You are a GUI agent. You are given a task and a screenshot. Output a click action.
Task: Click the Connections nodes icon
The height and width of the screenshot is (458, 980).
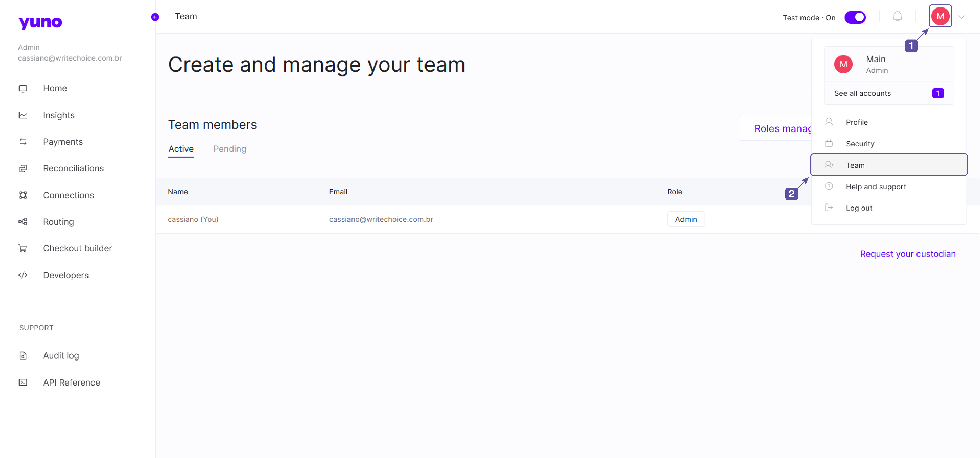pos(23,195)
